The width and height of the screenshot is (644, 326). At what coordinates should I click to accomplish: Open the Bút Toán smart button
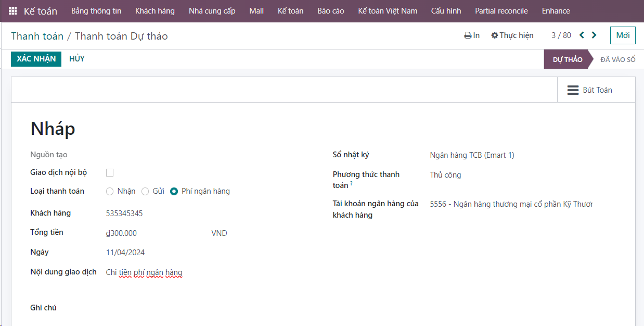click(x=596, y=90)
